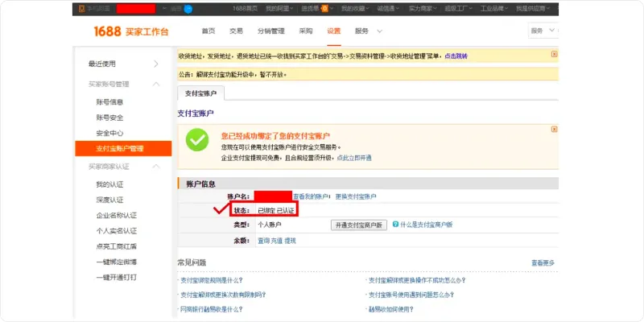Expand the 工业品牌 dropdown
This screenshot has height=322, width=644.
coord(494,9)
